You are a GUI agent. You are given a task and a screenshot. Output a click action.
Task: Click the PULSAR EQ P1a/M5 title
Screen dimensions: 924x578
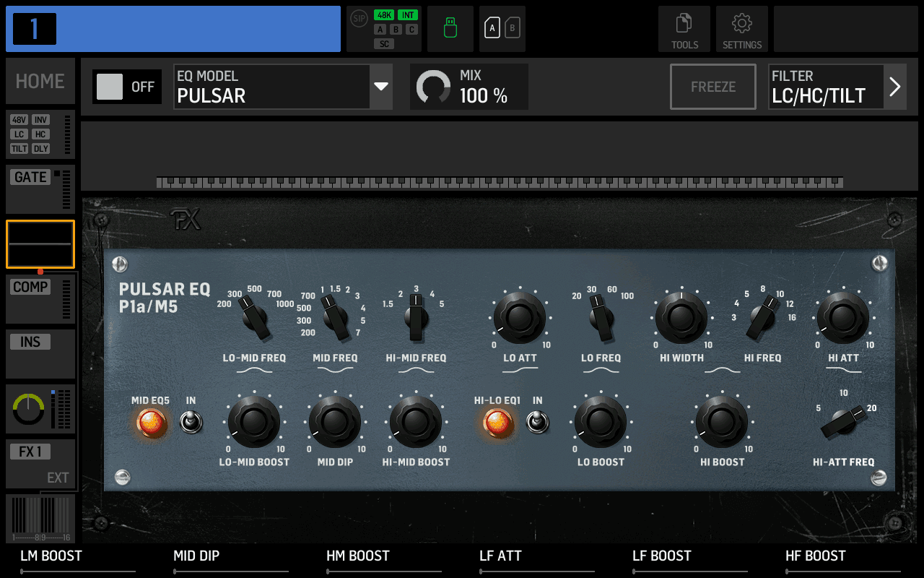tap(165, 298)
